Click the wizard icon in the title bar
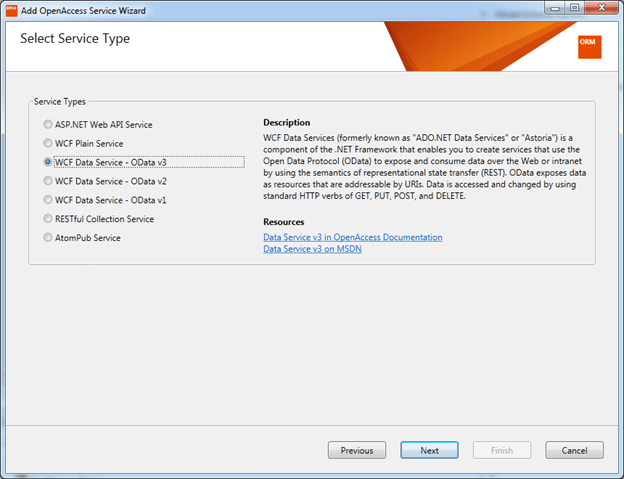 12,7
